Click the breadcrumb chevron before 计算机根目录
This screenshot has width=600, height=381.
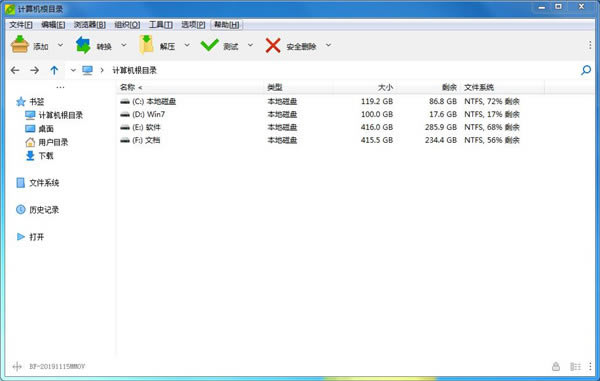(x=102, y=70)
